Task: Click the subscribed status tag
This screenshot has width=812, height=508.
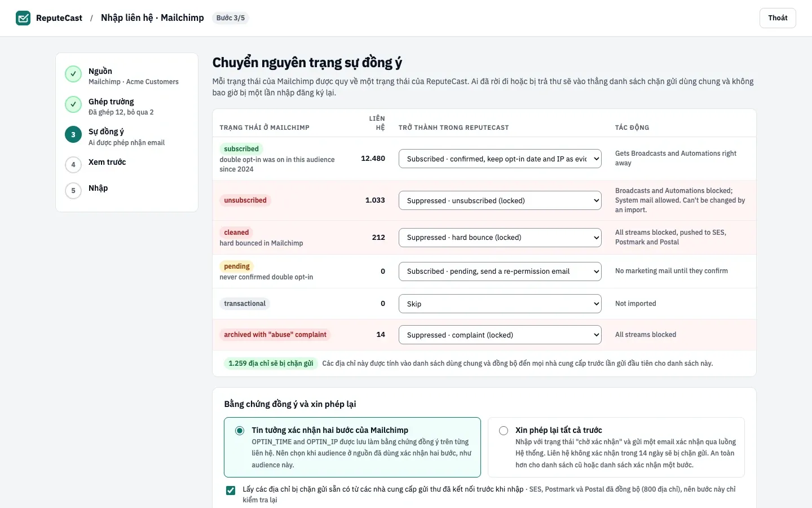Action: [x=241, y=149]
